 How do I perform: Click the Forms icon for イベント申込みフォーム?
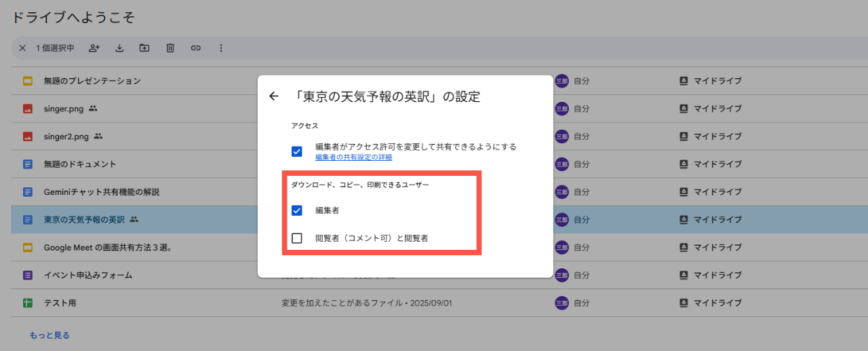click(x=28, y=276)
